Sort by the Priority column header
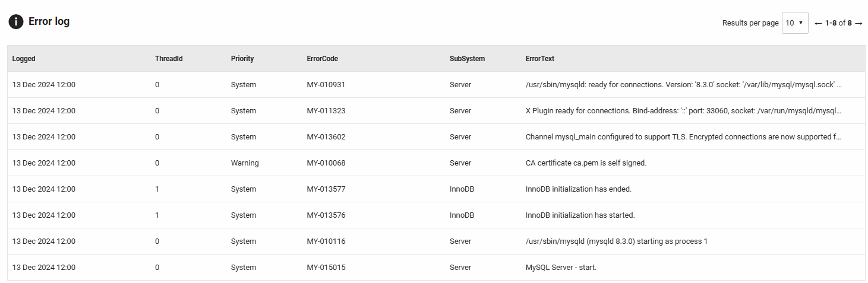The image size is (868, 283). [x=242, y=59]
